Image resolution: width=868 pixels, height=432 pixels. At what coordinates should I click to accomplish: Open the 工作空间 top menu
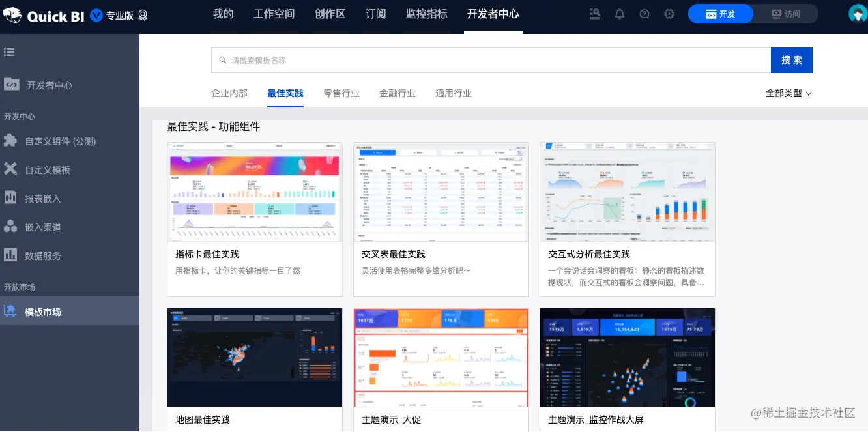(x=274, y=14)
